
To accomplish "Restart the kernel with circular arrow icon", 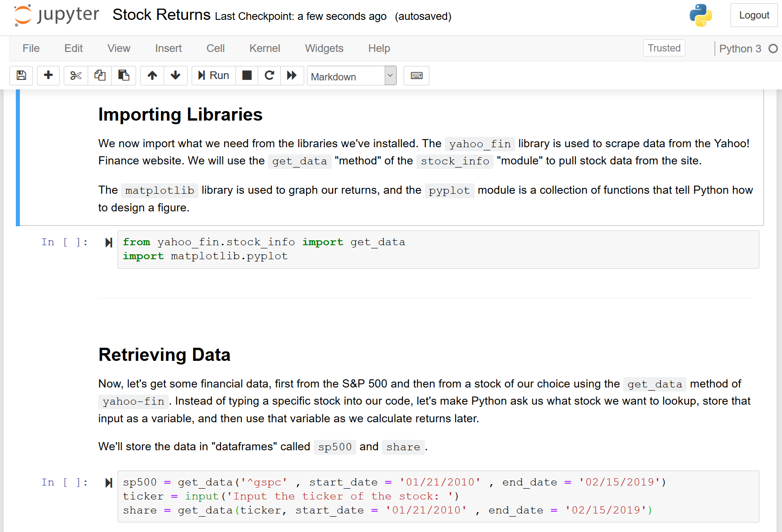I will 269,75.
